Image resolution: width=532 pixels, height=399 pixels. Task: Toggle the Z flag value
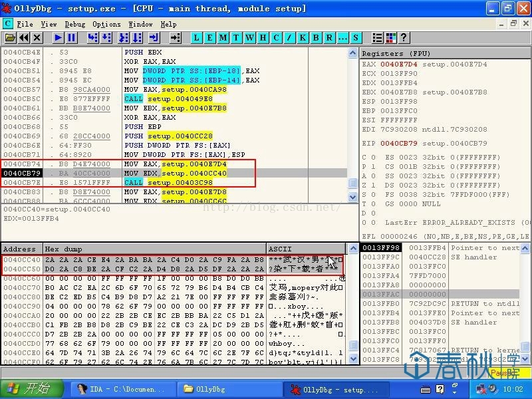pyautogui.click(x=373, y=186)
